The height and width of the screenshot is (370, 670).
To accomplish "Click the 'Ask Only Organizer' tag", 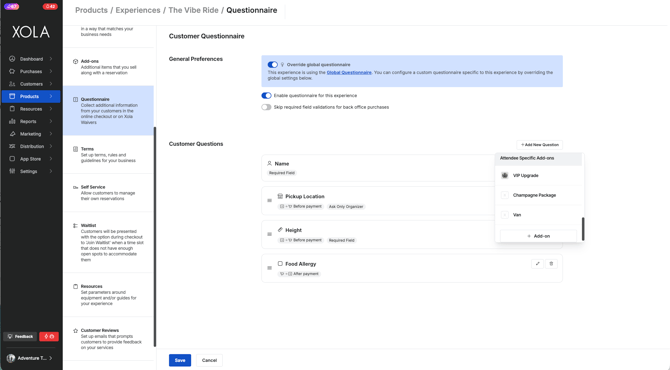I will pos(346,207).
